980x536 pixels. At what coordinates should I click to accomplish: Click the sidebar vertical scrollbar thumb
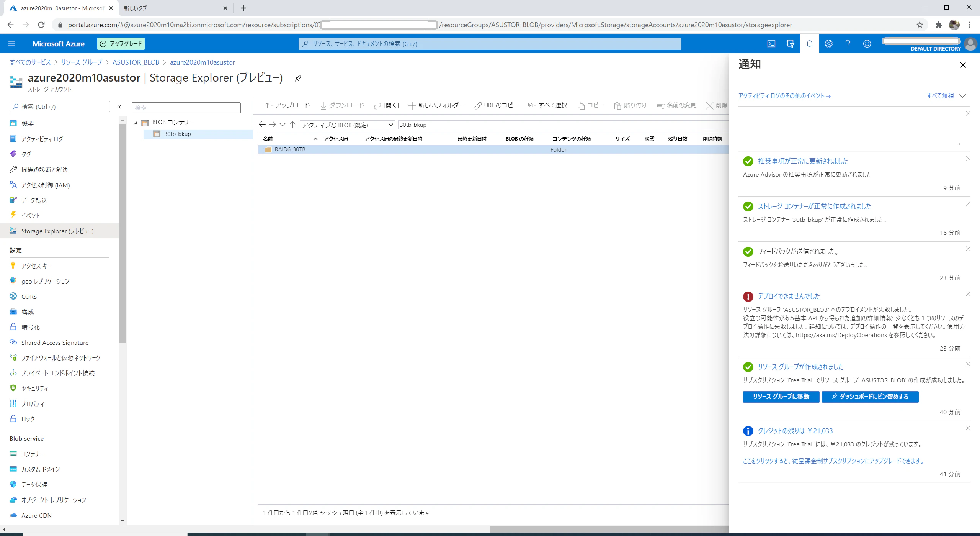click(x=122, y=234)
